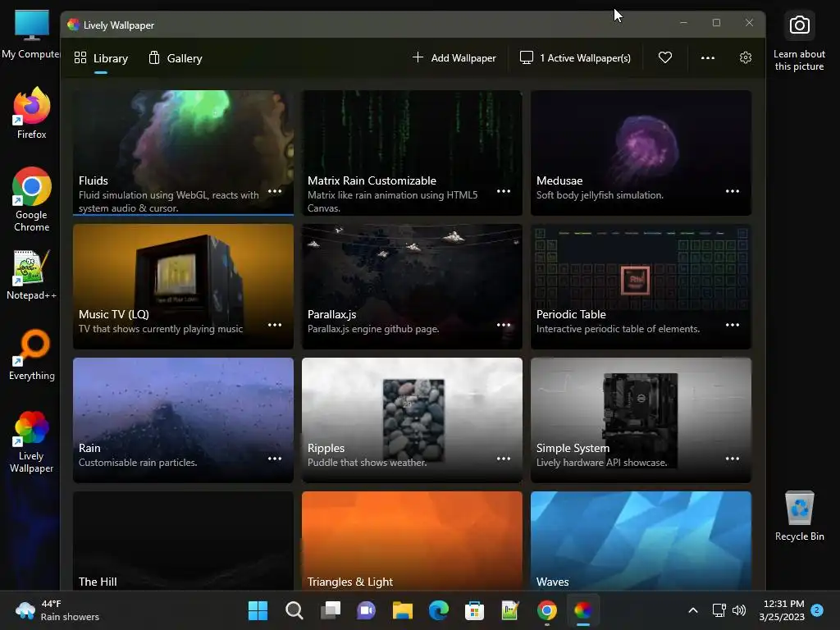The width and height of the screenshot is (840, 630).
Task: Click Lively Wallpaper taskbar icon
Action: tap(583, 610)
